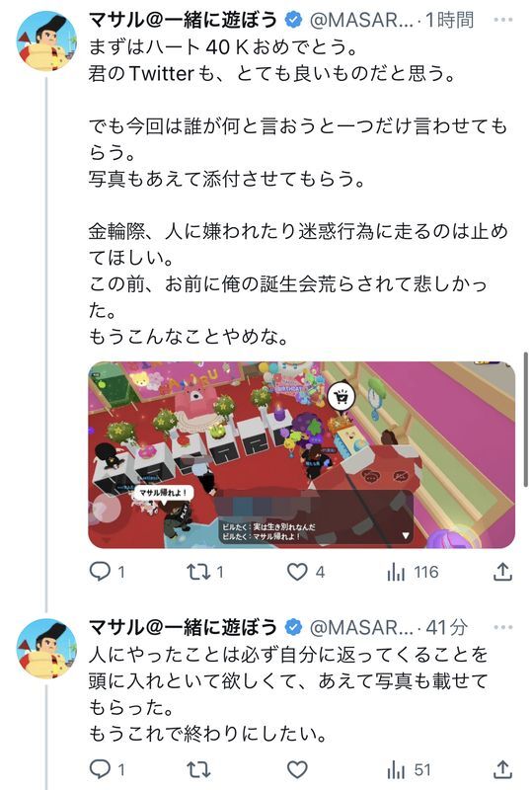Share the first tweet
Image resolution: width=532 pixels, height=790 pixels.
click(x=502, y=572)
